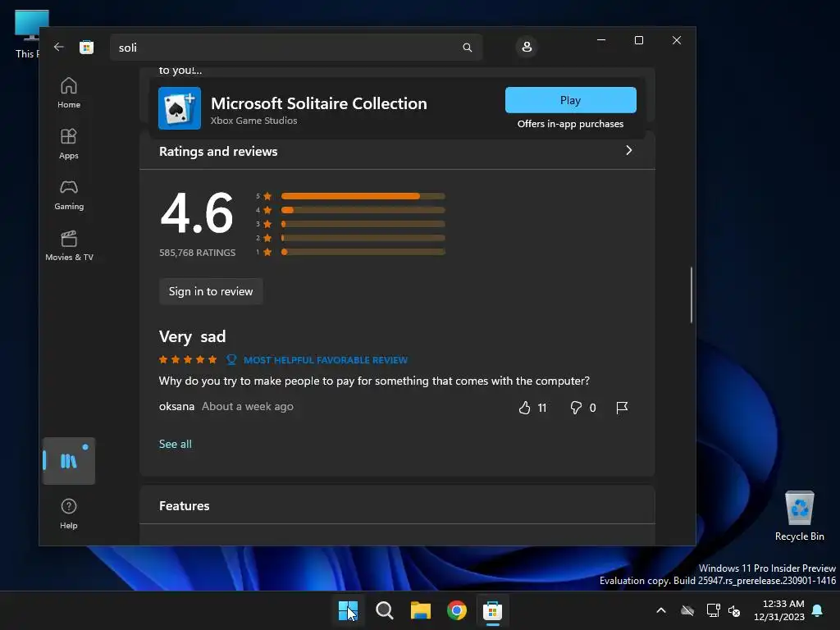Open the Apps section in sidebar
Image resolution: width=840 pixels, height=630 pixels.
69,144
